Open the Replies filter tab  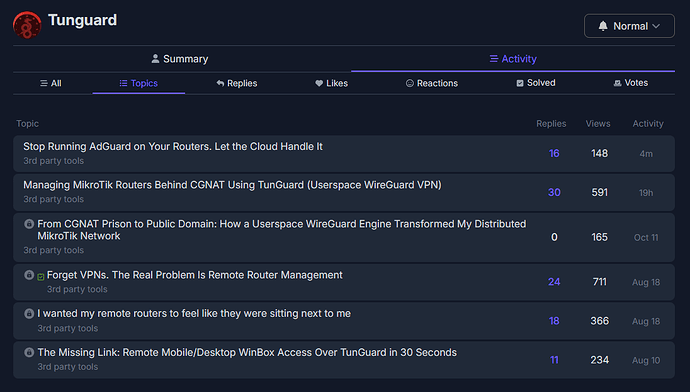tap(237, 83)
